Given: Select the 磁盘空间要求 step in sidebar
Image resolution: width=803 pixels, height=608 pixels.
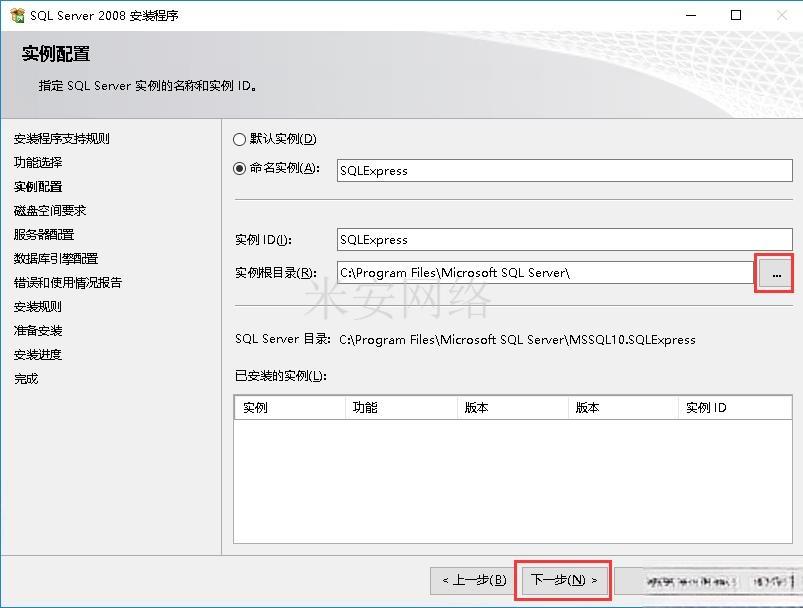Looking at the screenshot, I should tap(50, 211).
